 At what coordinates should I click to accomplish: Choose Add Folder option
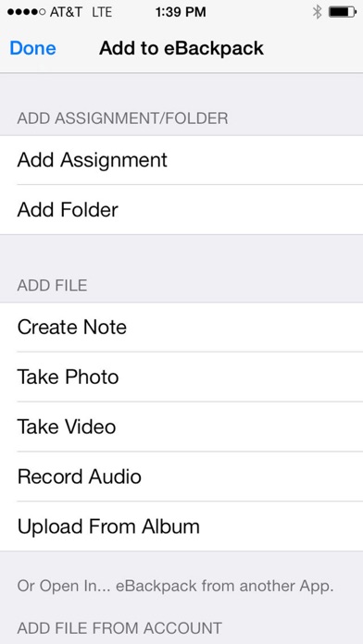pos(181,210)
